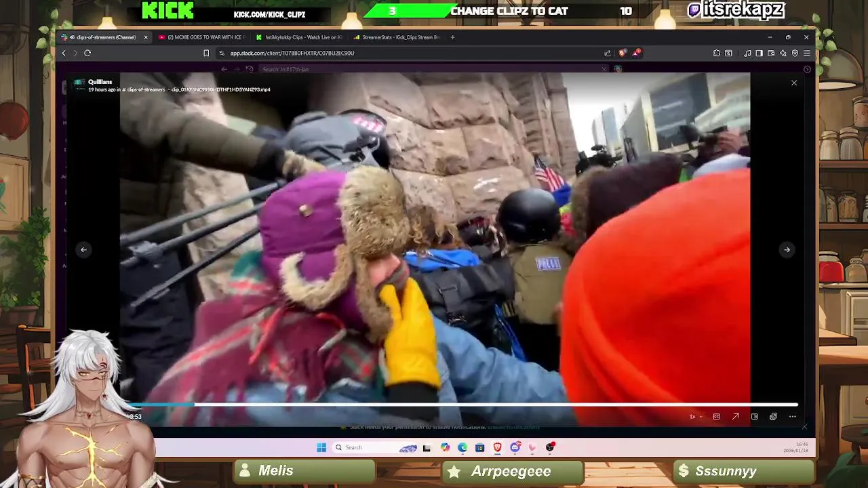Click the Windows taskbar Search box

click(375, 447)
